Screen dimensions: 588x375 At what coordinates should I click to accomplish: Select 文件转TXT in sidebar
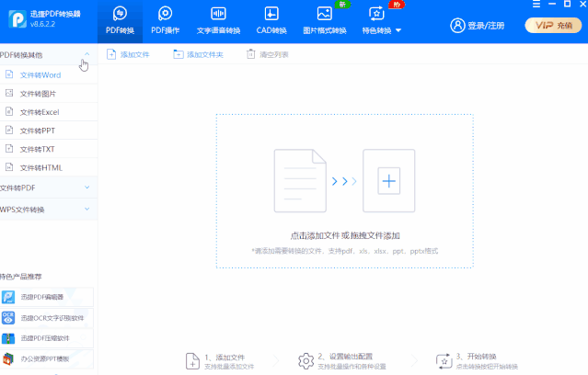point(49,149)
